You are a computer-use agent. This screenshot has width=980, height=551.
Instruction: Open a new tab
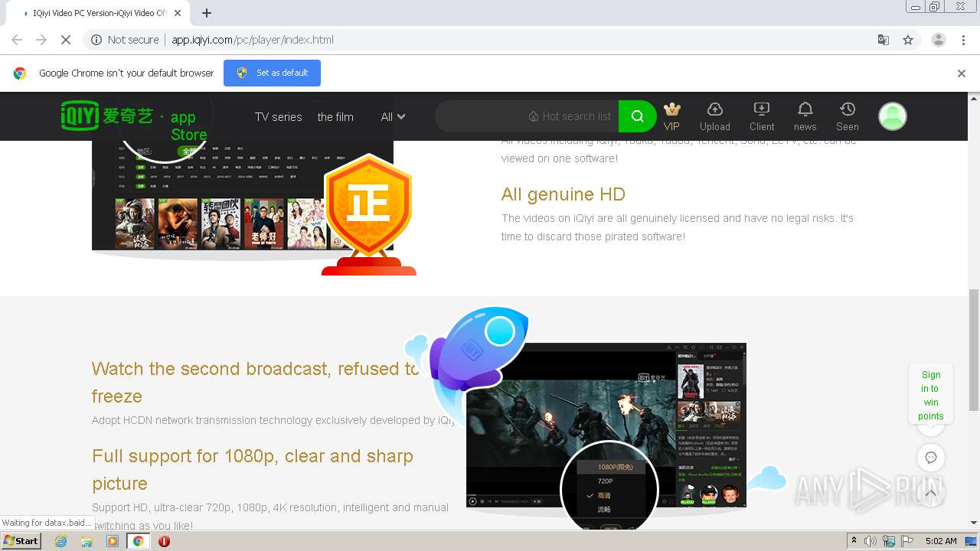click(207, 13)
